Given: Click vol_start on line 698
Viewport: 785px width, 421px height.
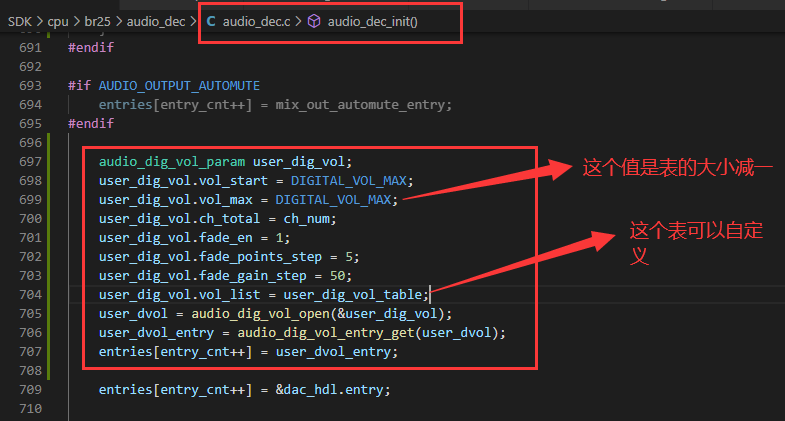Looking at the screenshot, I should pyautogui.click(x=233, y=181).
